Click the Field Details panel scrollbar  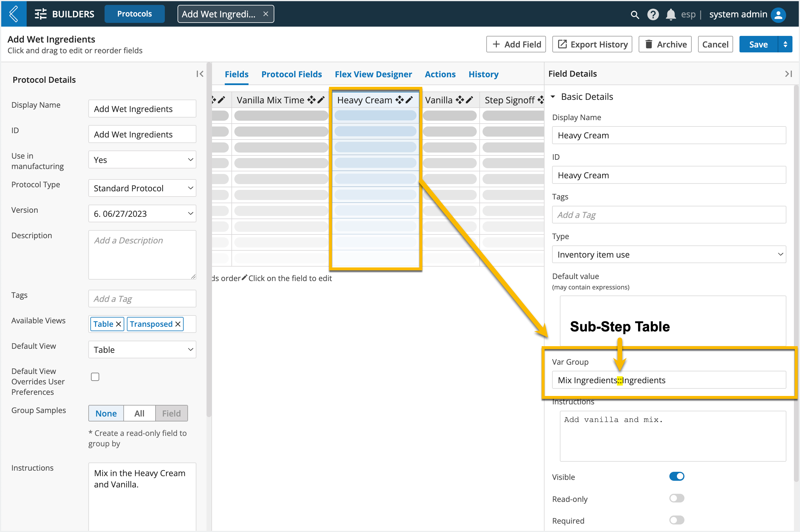[x=796, y=283]
